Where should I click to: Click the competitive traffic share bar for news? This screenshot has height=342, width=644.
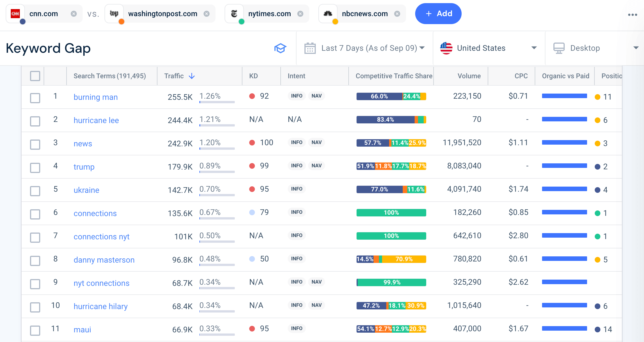tap(391, 143)
